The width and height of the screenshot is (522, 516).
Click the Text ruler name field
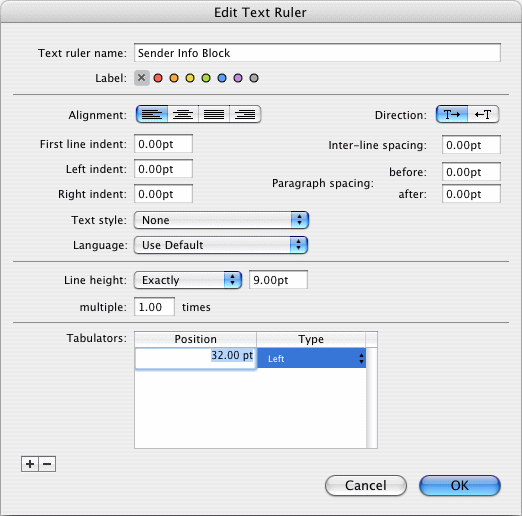tap(317, 53)
